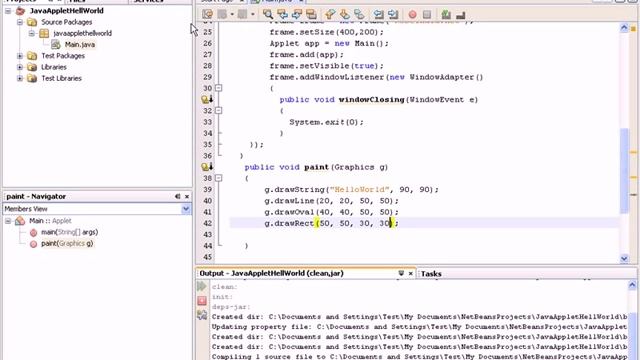Screen dimensions: 640x360
Task: Select paint(Graphics g) in Navigator
Action: 67,244
